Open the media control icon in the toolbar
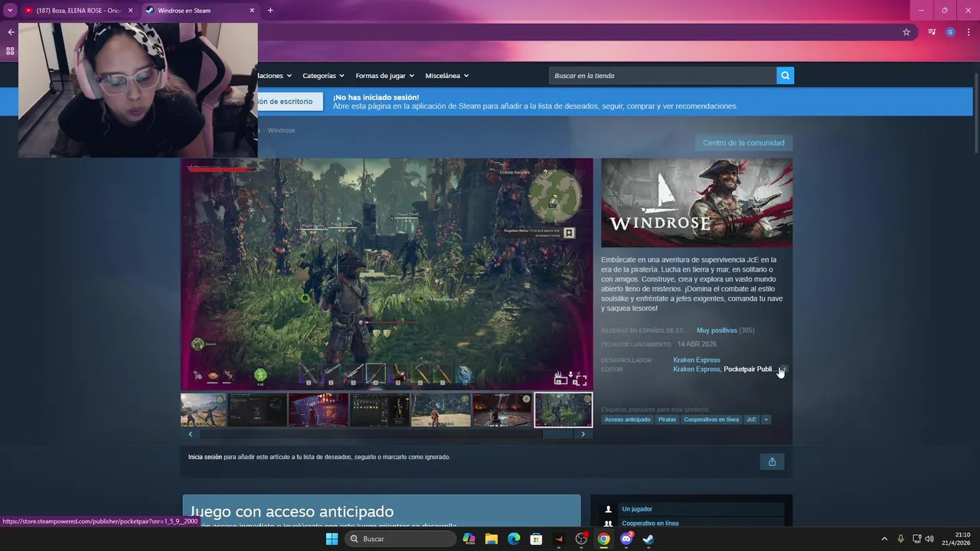The width and height of the screenshot is (980, 551). (932, 32)
